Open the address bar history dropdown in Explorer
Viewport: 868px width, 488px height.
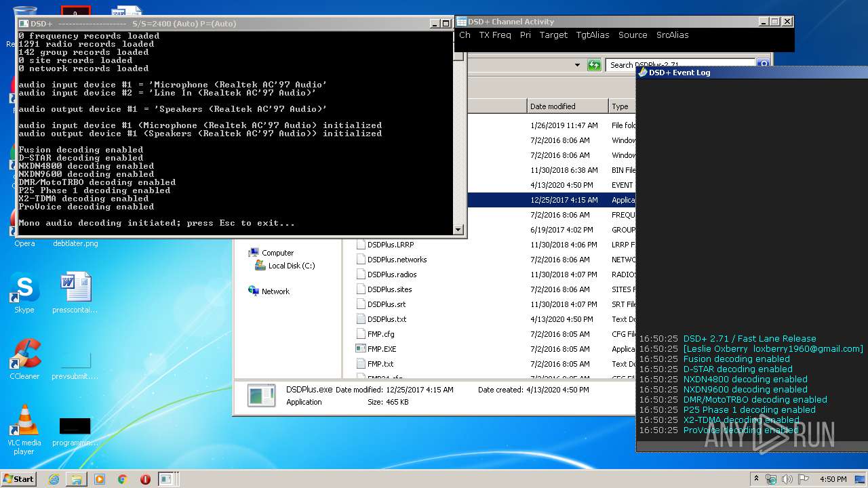577,65
